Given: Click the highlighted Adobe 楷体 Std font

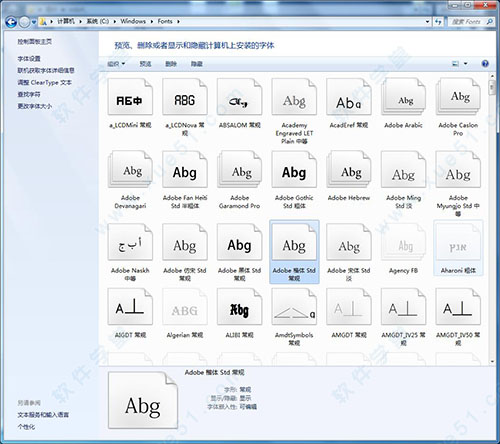Looking at the screenshot, I should pos(294,252).
